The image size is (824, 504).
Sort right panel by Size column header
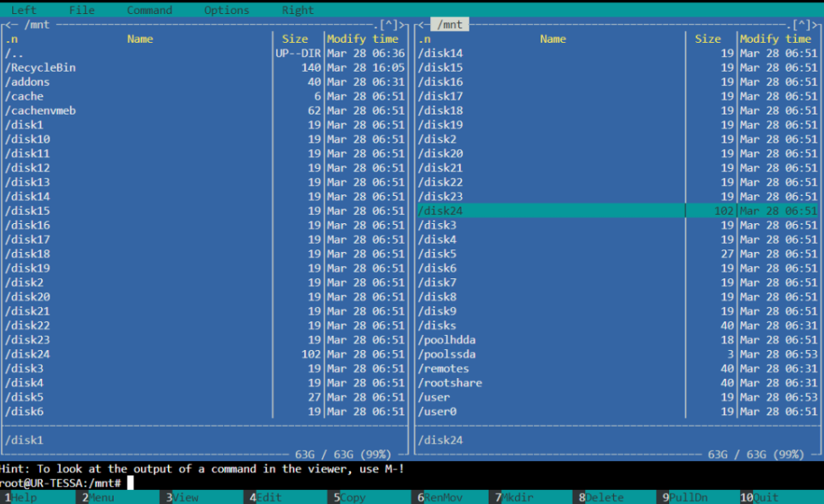coord(708,39)
